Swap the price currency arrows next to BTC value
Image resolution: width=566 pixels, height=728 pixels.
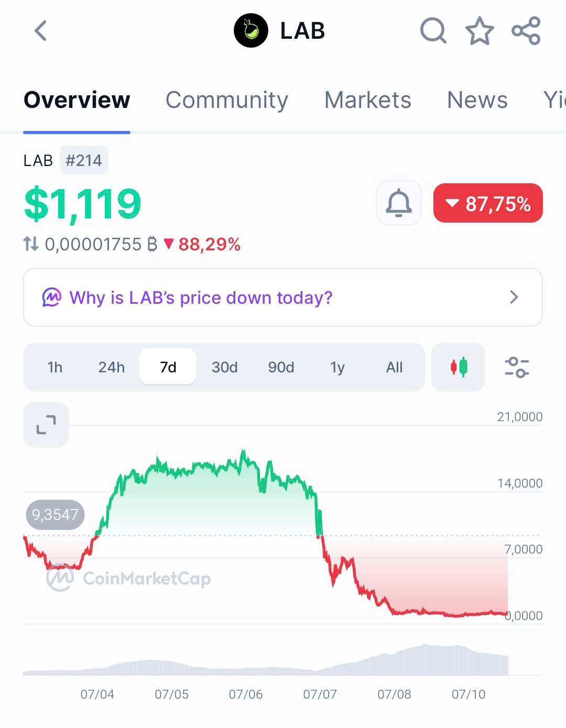tap(31, 244)
